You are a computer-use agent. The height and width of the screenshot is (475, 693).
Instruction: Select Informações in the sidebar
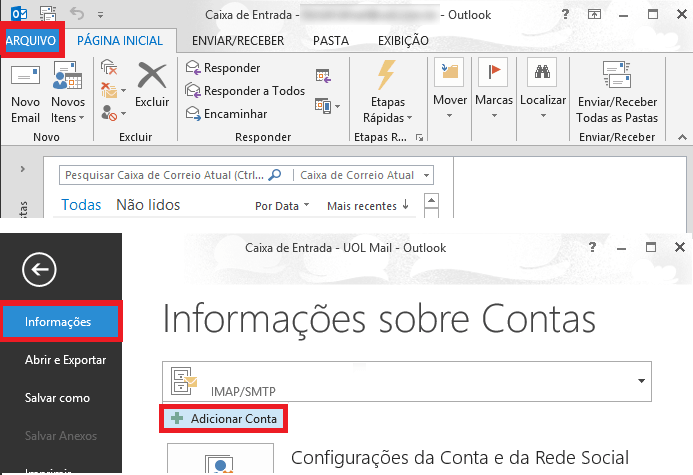(x=58, y=322)
